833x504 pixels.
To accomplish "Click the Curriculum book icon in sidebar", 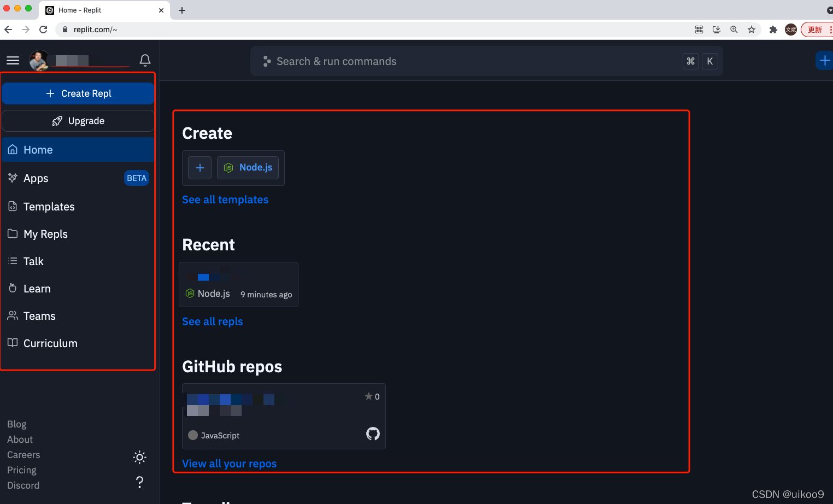I will coord(13,343).
